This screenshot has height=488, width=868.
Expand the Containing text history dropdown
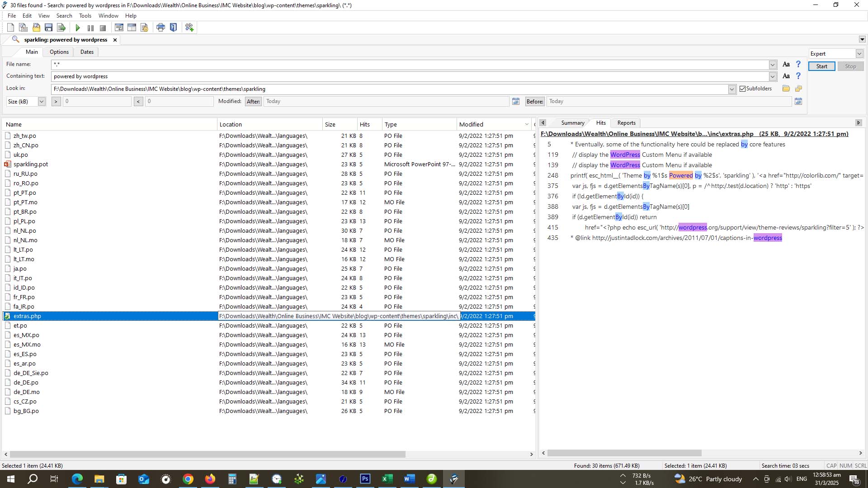pos(773,76)
